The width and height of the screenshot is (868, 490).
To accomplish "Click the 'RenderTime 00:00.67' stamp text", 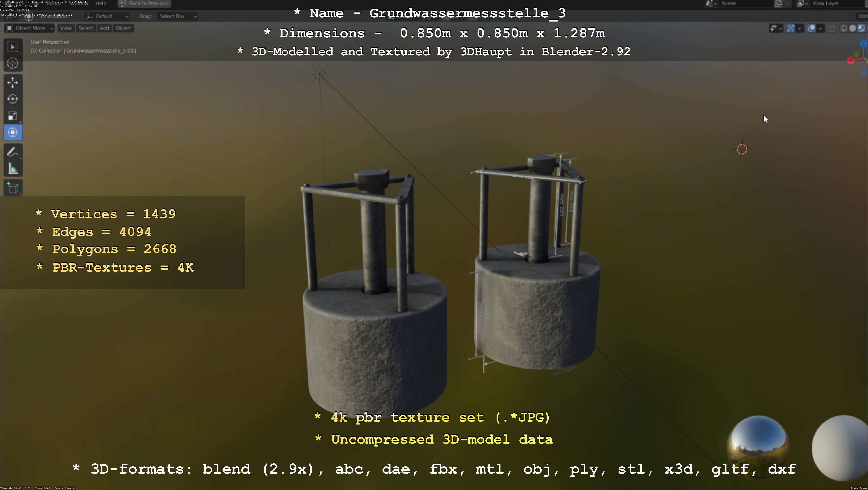I will tap(14, 11).
